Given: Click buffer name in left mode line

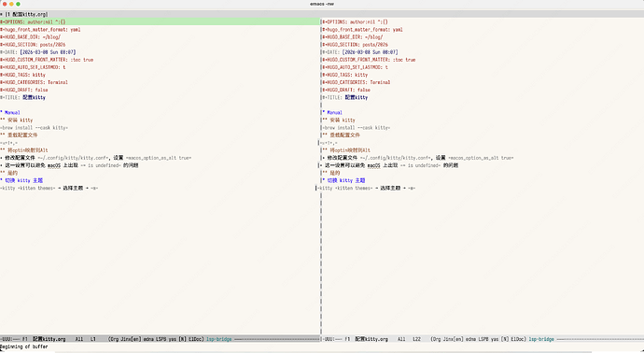Looking at the screenshot, I should click(49, 339).
